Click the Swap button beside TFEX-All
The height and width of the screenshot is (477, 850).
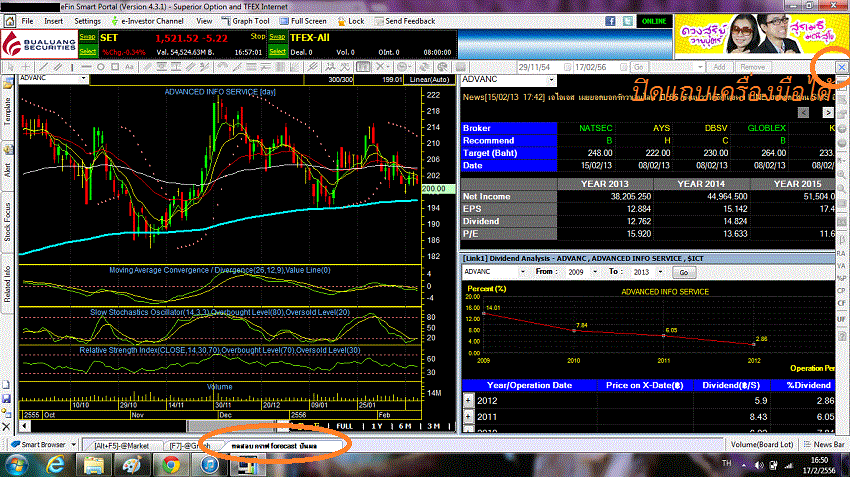pyautogui.click(x=277, y=37)
